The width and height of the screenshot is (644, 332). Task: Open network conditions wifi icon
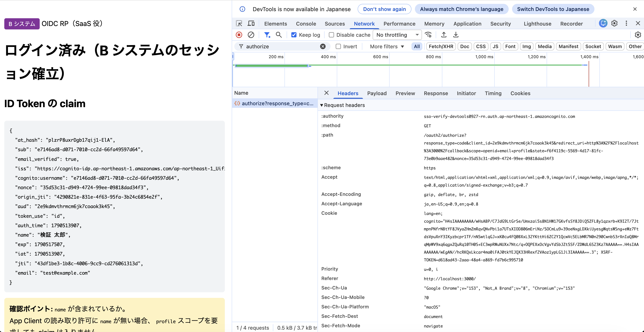pyautogui.click(x=428, y=35)
